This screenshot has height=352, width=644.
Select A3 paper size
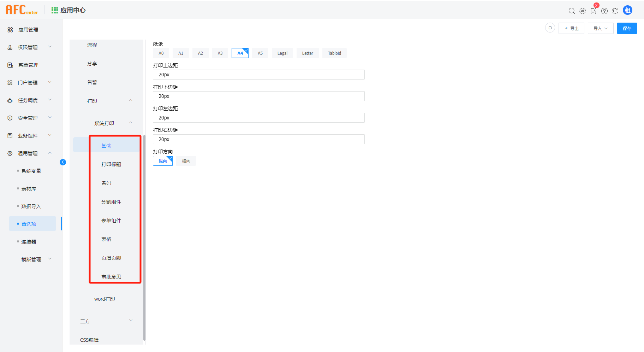(x=220, y=53)
